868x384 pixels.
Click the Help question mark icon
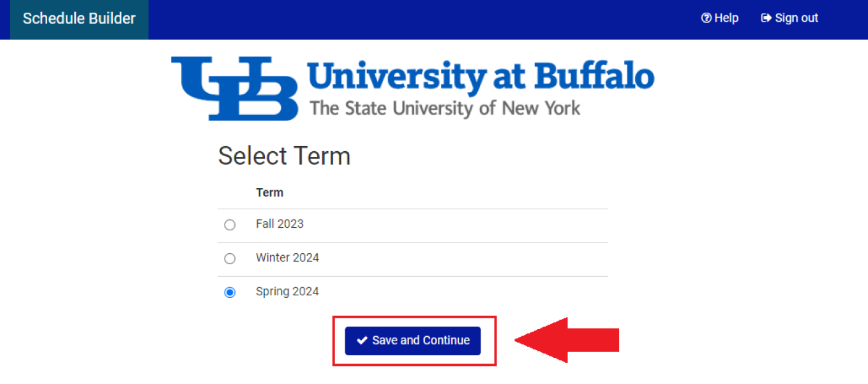click(x=705, y=18)
